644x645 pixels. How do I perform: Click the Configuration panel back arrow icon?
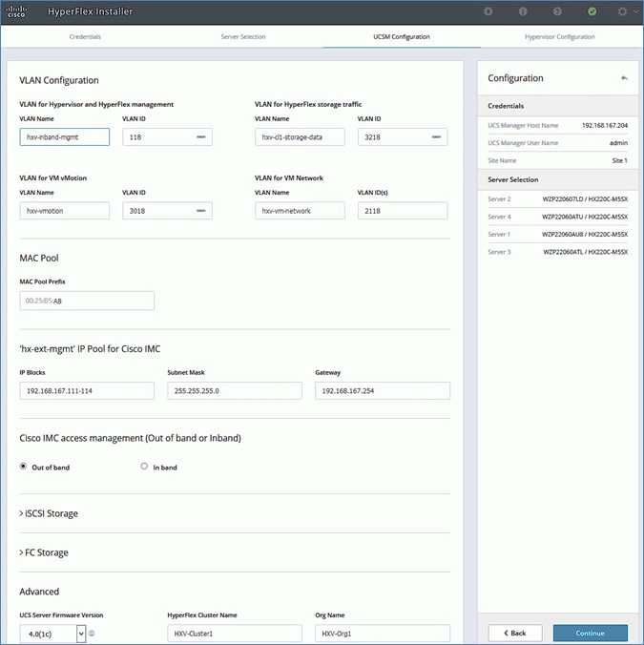pos(624,78)
